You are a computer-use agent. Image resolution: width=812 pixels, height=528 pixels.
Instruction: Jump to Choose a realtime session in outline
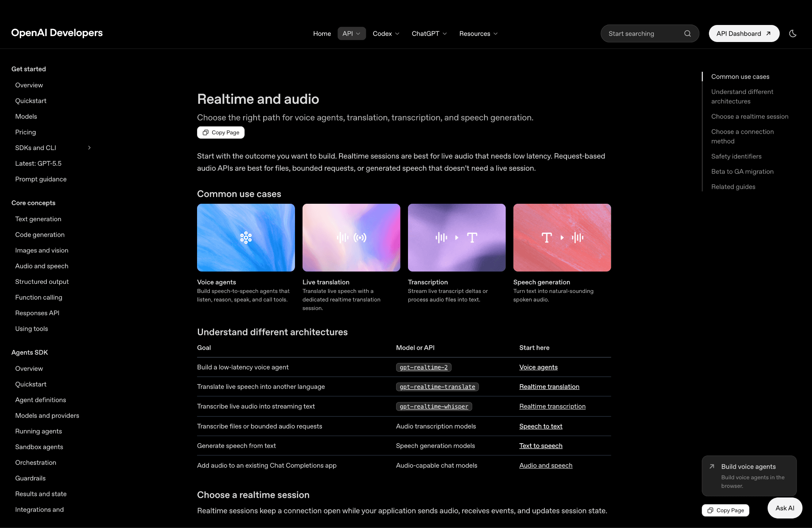click(750, 117)
